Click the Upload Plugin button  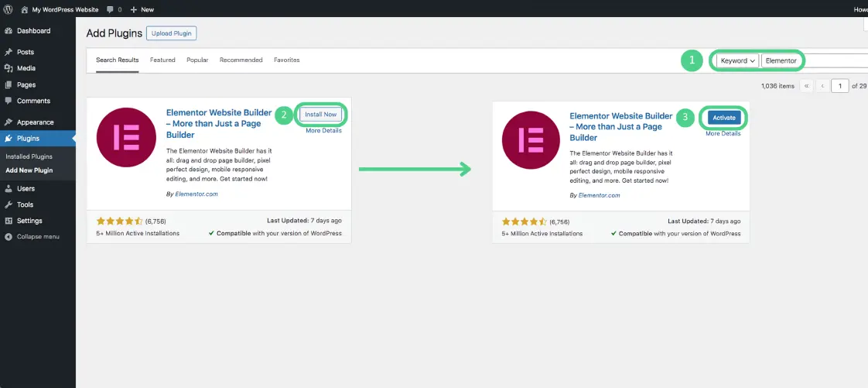(x=172, y=33)
